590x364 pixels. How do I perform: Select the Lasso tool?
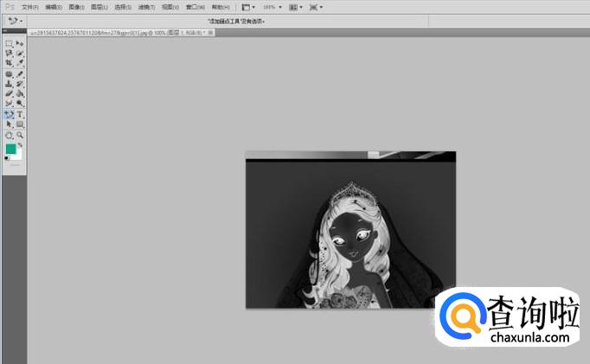tap(9, 54)
